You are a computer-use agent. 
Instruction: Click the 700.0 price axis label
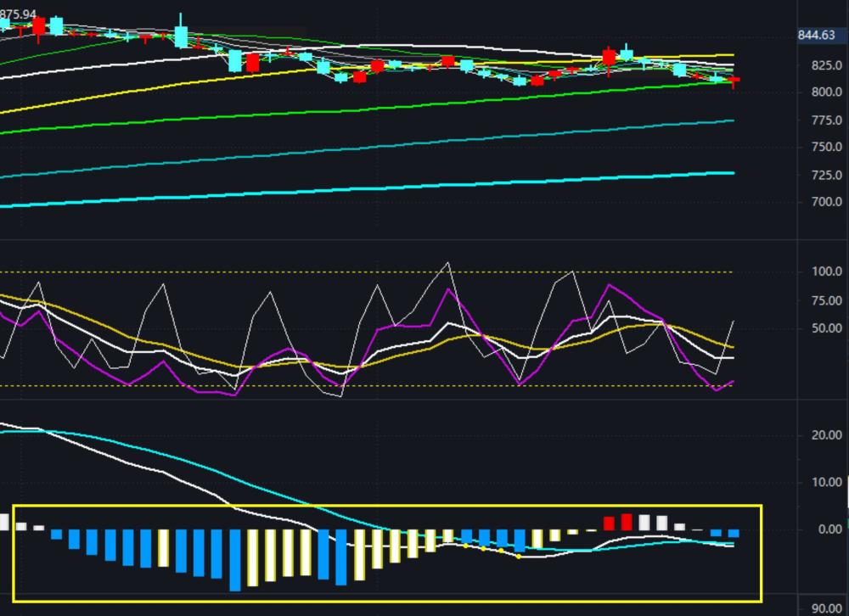pyautogui.click(x=826, y=202)
